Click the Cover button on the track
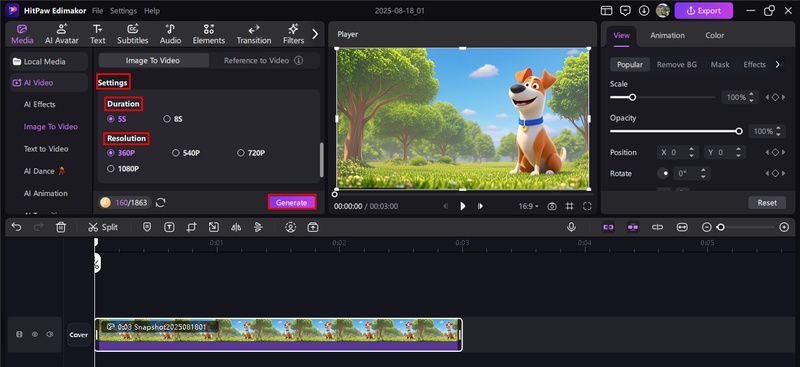Viewport: 800px width, 367px height. point(79,335)
